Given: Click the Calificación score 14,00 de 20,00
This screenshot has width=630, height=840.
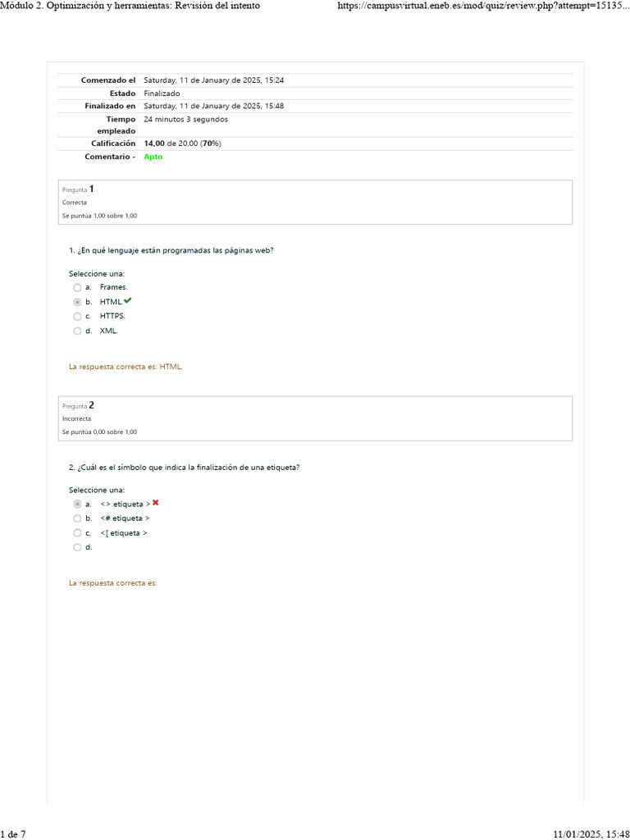Looking at the screenshot, I should coord(182,144).
